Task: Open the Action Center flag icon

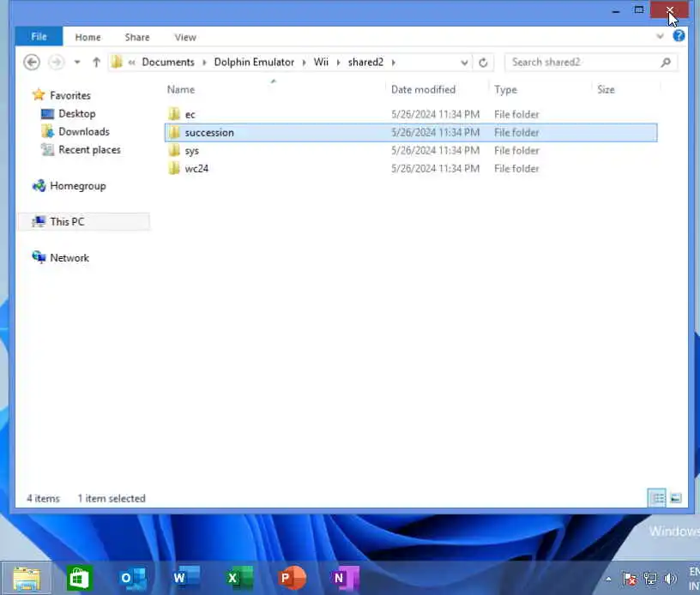Action: tap(630, 580)
